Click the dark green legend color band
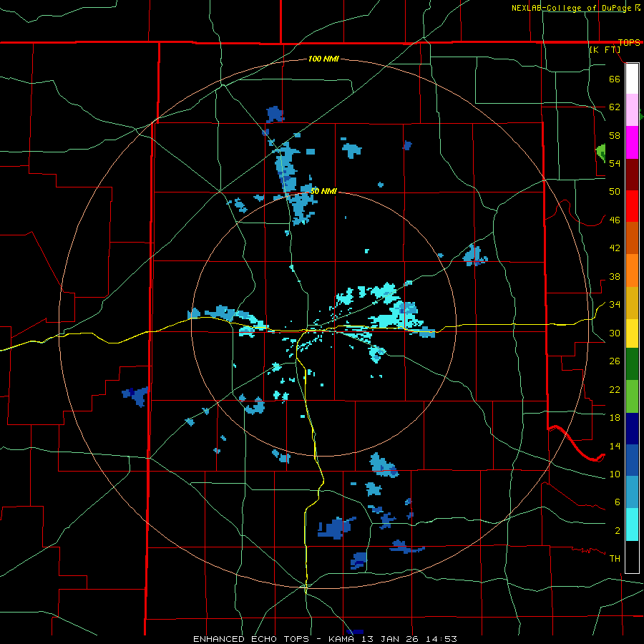Viewport: 644px width, 644px height. 632,364
